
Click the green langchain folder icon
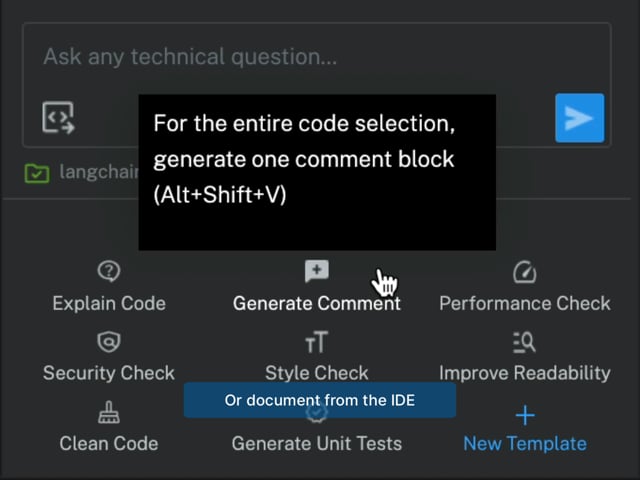click(x=37, y=173)
